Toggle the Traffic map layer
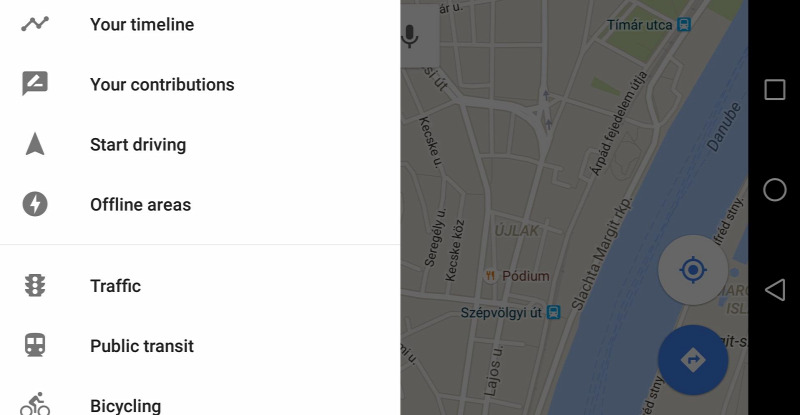800x415 pixels. [x=200, y=286]
